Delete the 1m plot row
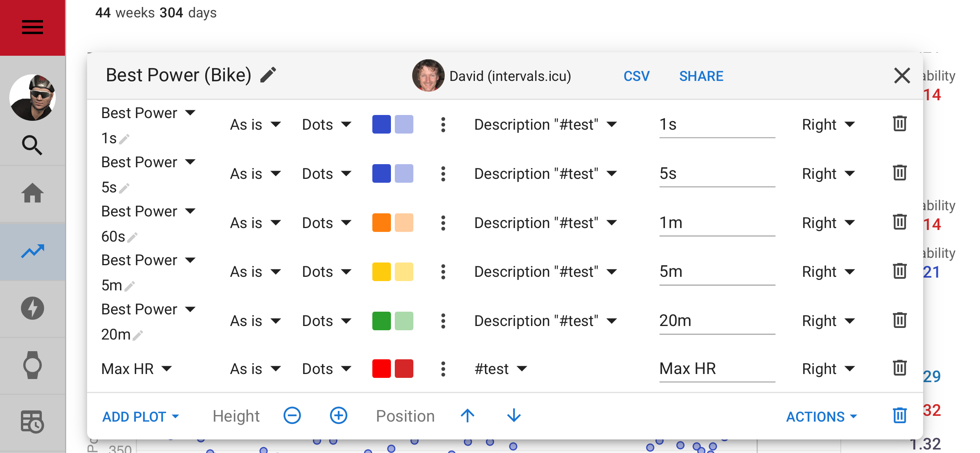980x453 pixels. click(899, 222)
